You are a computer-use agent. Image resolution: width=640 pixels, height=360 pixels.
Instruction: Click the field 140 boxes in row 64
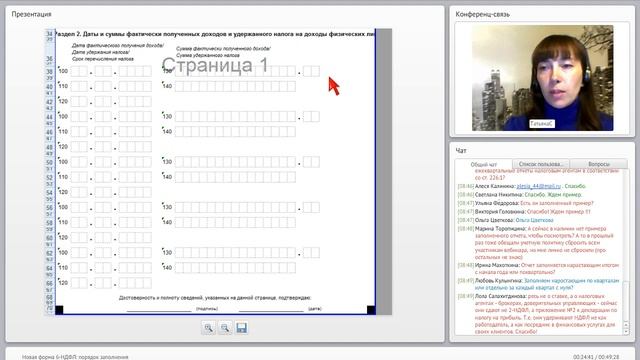(x=236, y=268)
